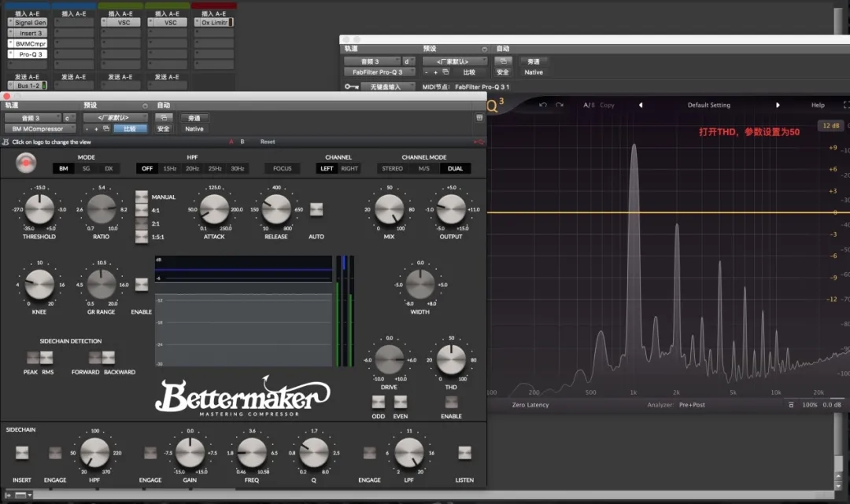The image size is (850, 504).
Task: Open the Pro-Q Help menu
Action: pyautogui.click(x=818, y=105)
